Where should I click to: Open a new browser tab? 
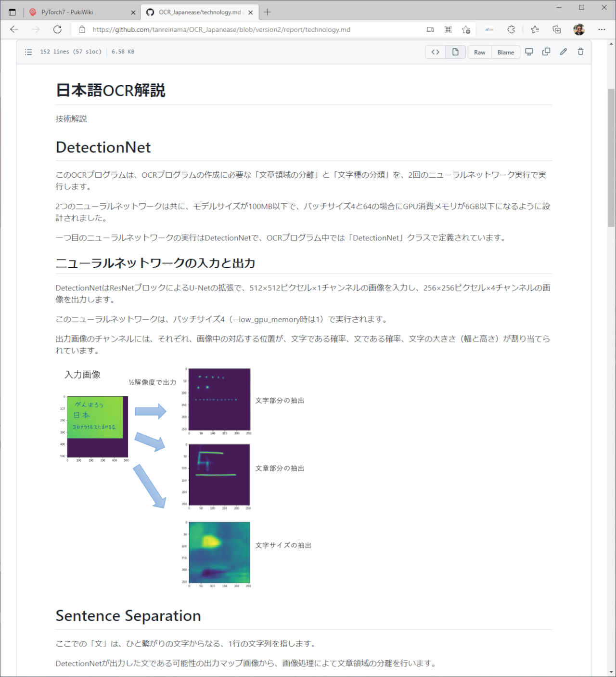coord(268,12)
